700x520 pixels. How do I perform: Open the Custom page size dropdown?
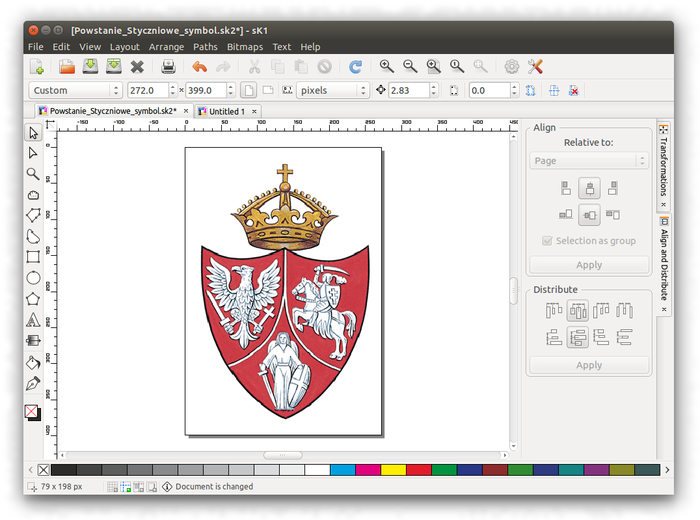point(74,90)
